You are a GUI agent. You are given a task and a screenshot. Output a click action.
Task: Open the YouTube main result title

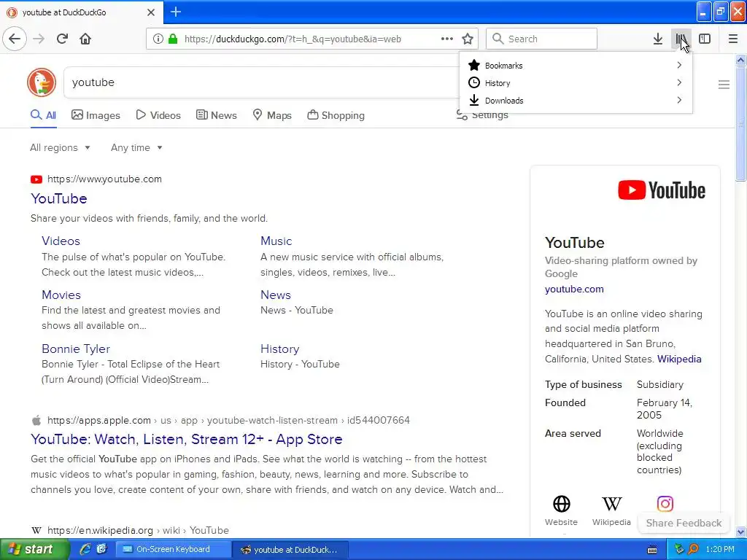click(58, 198)
